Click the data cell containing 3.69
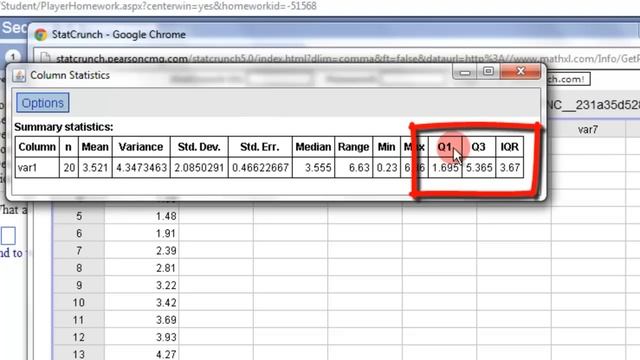The image size is (640, 360). coord(142,320)
